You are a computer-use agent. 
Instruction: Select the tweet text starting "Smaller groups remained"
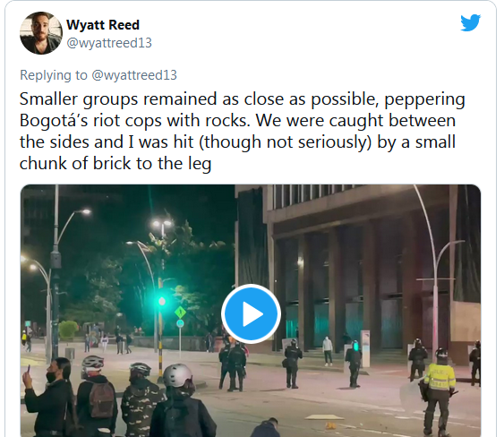click(243, 132)
